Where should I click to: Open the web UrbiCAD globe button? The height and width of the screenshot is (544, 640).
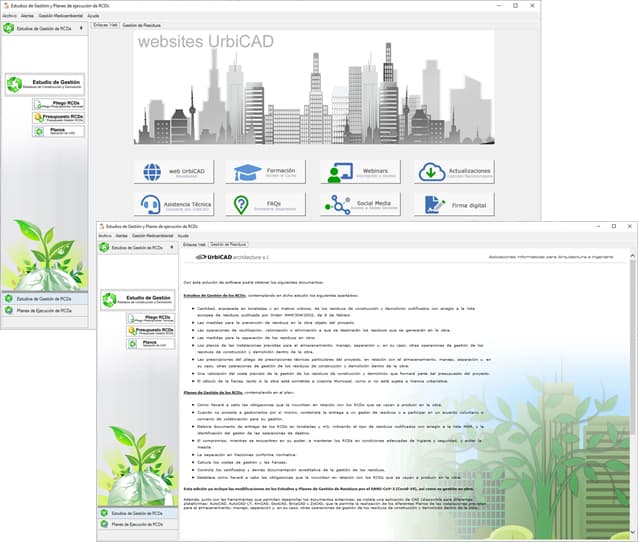click(174, 172)
